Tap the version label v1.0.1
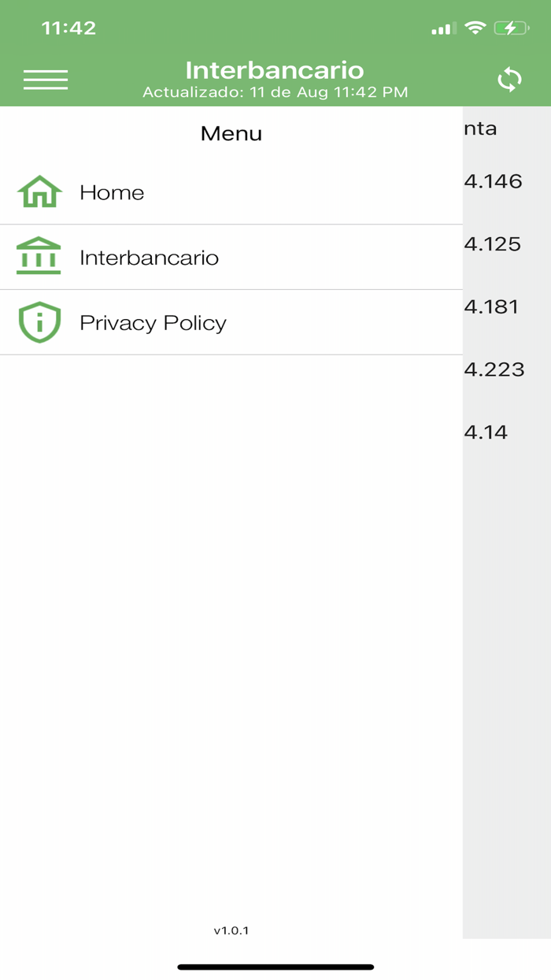The width and height of the screenshot is (551, 980). coord(231,930)
